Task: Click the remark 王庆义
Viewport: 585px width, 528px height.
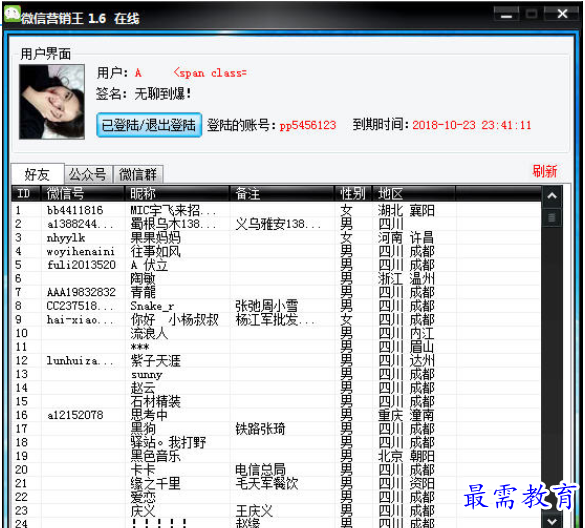Action: (254, 511)
